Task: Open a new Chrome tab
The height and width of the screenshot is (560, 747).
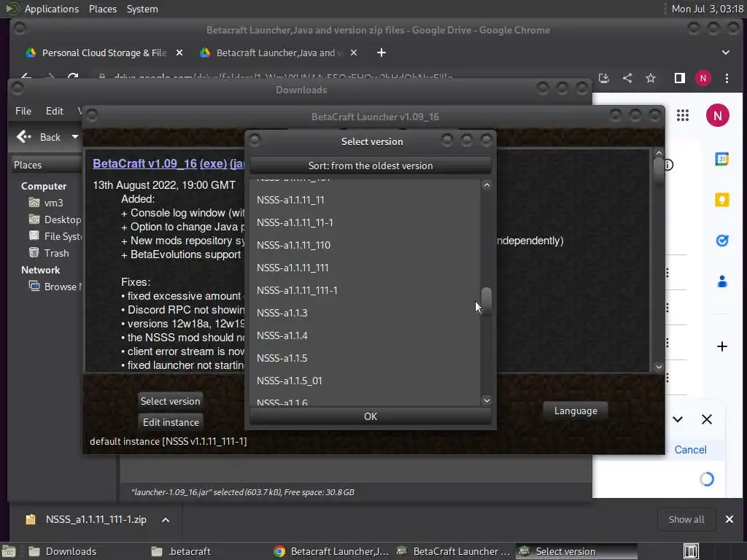Action: (381, 52)
